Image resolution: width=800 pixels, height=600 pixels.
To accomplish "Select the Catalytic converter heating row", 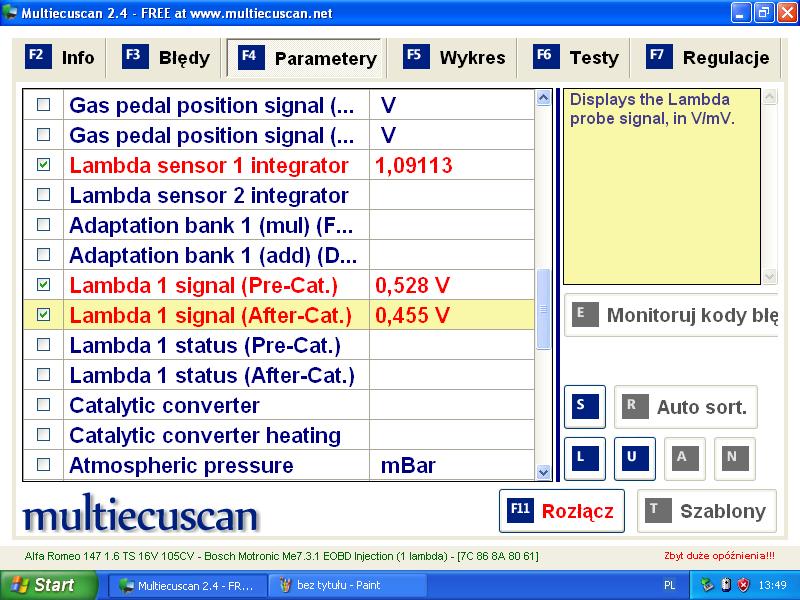I will 279,435.
